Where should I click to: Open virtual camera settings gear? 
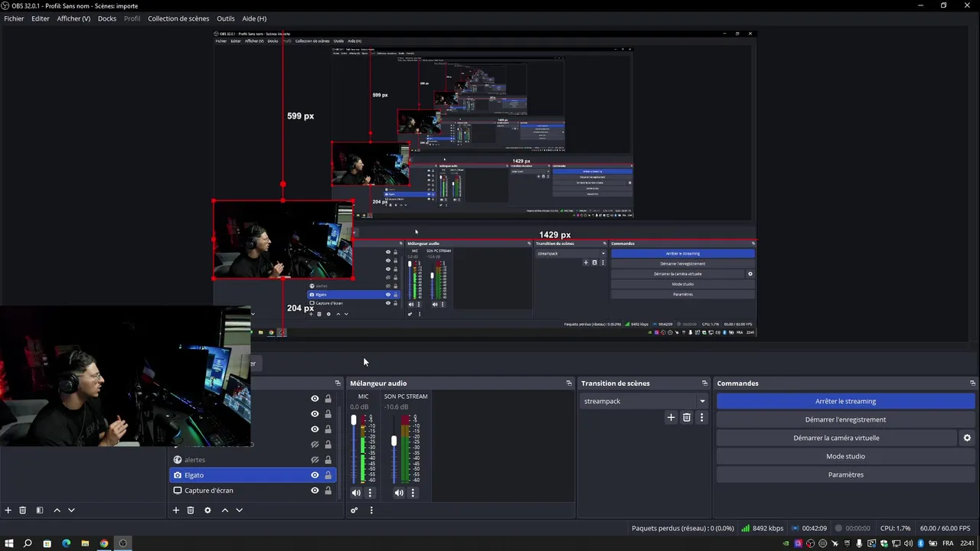967,439
